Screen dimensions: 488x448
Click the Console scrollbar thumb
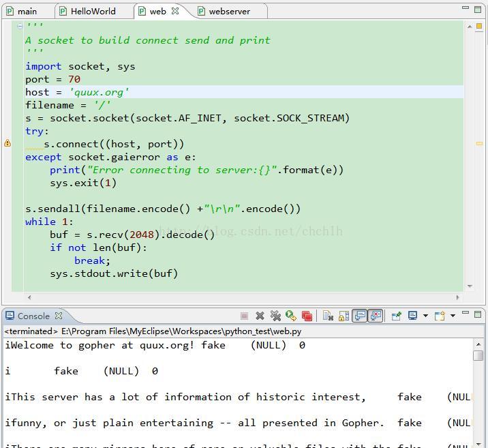click(478, 355)
